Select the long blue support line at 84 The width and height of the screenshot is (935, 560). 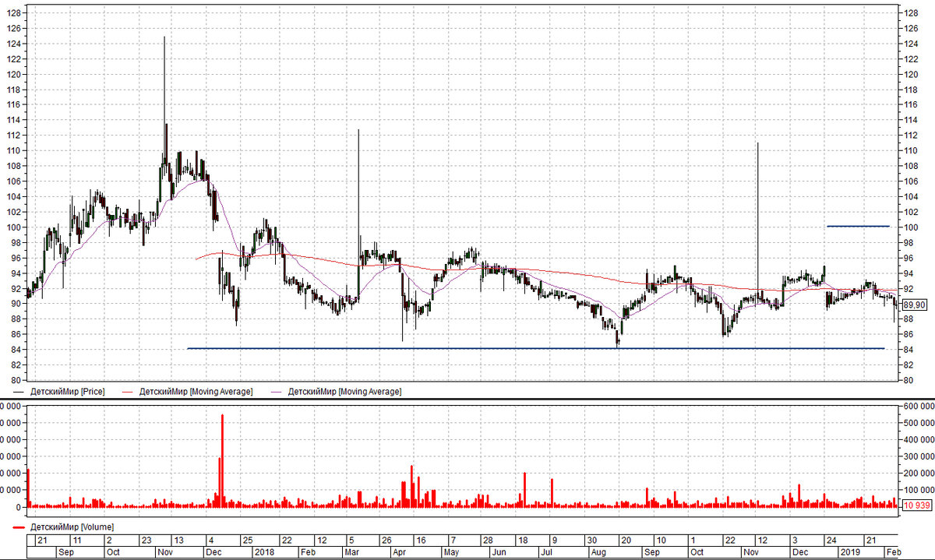tap(536, 348)
